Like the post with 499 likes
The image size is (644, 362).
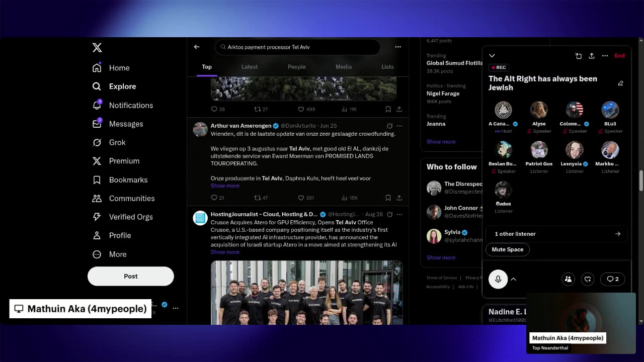pyautogui.click(x=306, y=109)
